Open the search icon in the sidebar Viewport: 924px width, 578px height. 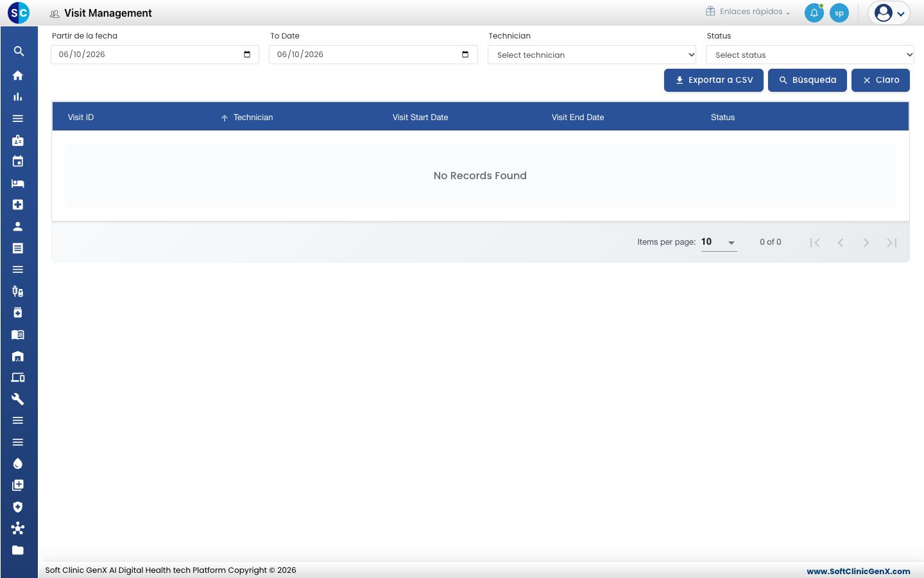19,51
